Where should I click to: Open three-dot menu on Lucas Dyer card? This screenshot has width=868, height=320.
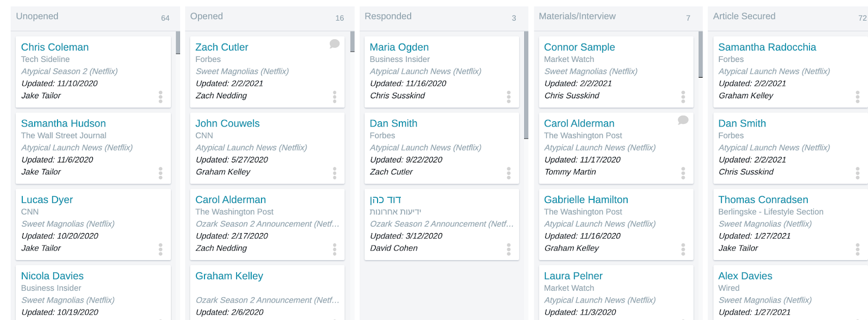pos(161,249)
